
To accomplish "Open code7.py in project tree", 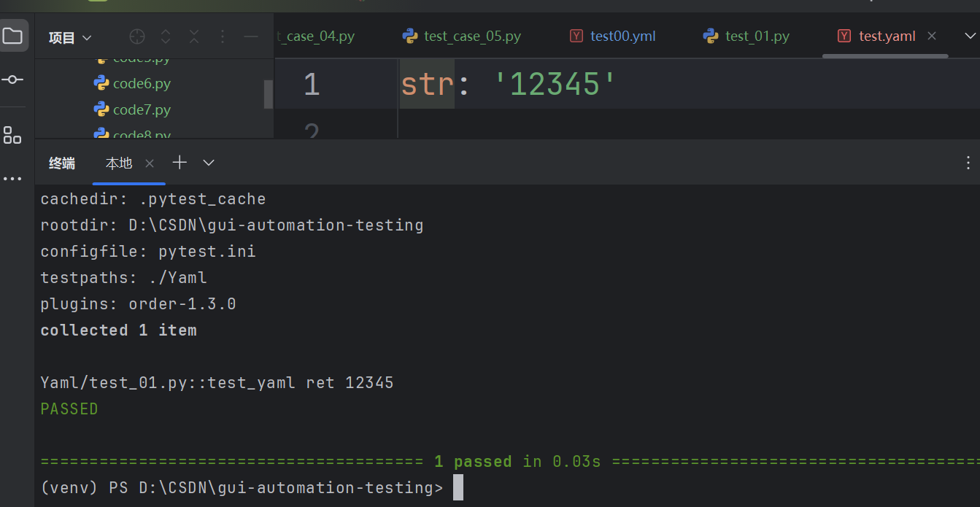I will pyautogui.click(x=142, y=109).
